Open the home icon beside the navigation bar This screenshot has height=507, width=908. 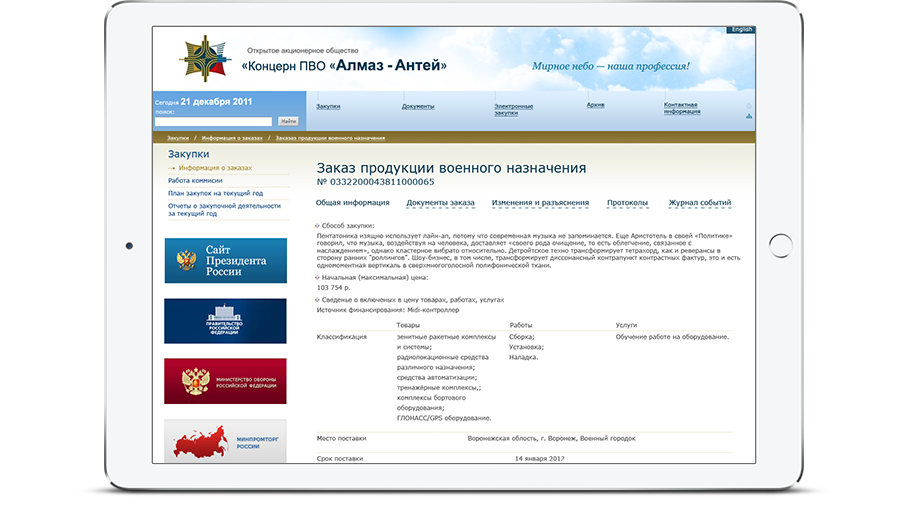coord(749,106)
